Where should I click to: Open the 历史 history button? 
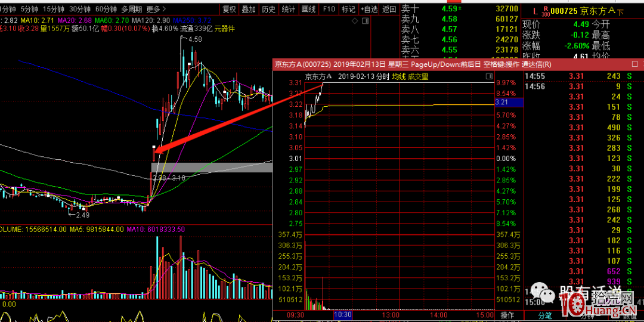click(x=268, y=8)
